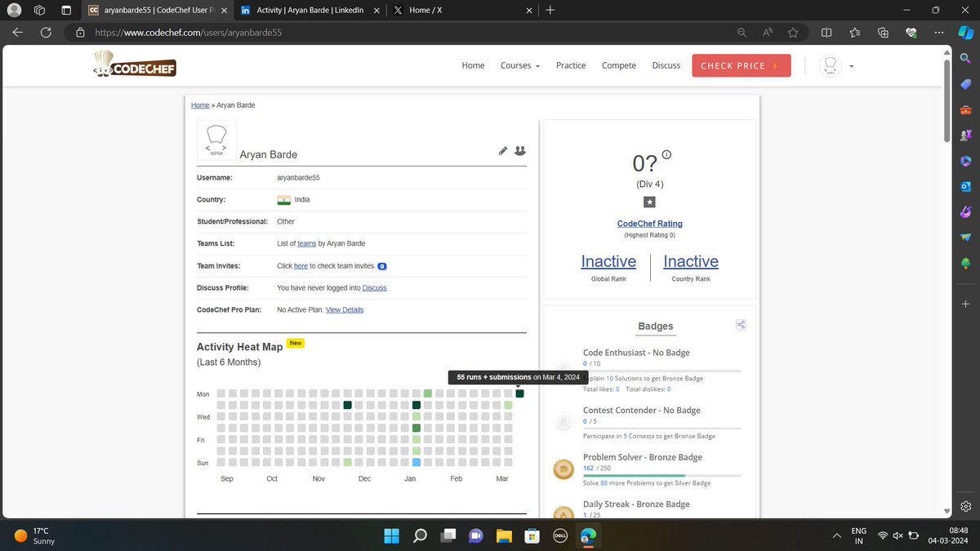The width and height of the screenshot is (980, 551).
Task: Click the info icon next to rating 0?
Action: pos(666,154)
